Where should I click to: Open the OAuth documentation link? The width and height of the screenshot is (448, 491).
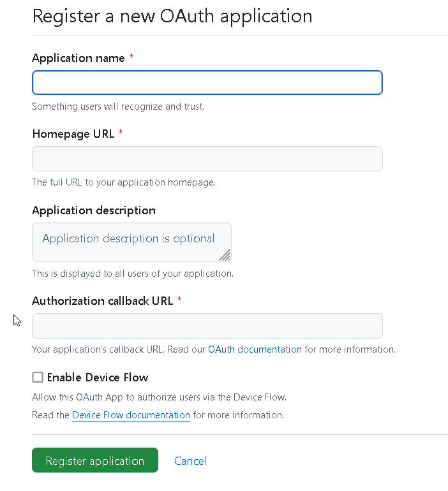point(255,349)
